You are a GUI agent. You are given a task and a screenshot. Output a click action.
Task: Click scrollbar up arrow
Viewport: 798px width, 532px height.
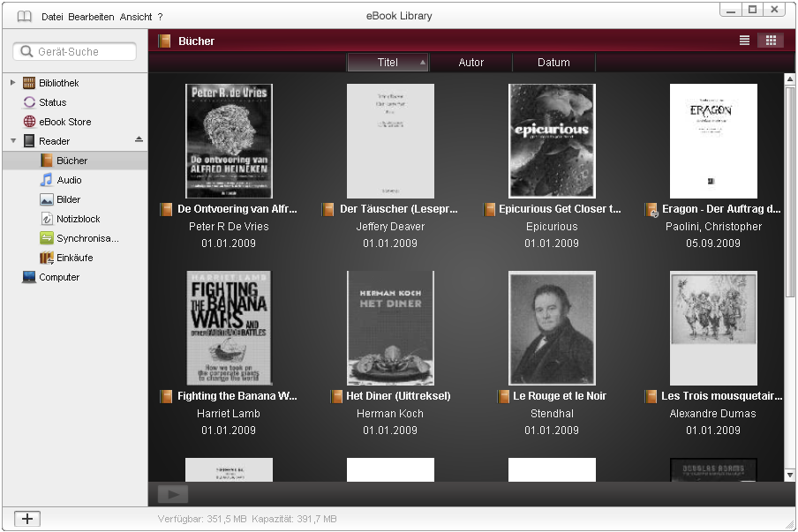[x=790, y=79]
